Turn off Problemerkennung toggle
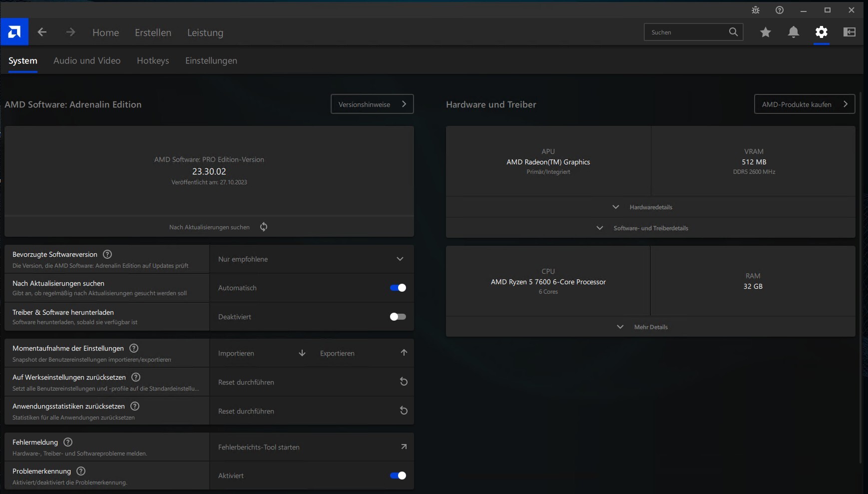This screenshot has width=868, height=494. pyautogui.click(x=398, y=476)
